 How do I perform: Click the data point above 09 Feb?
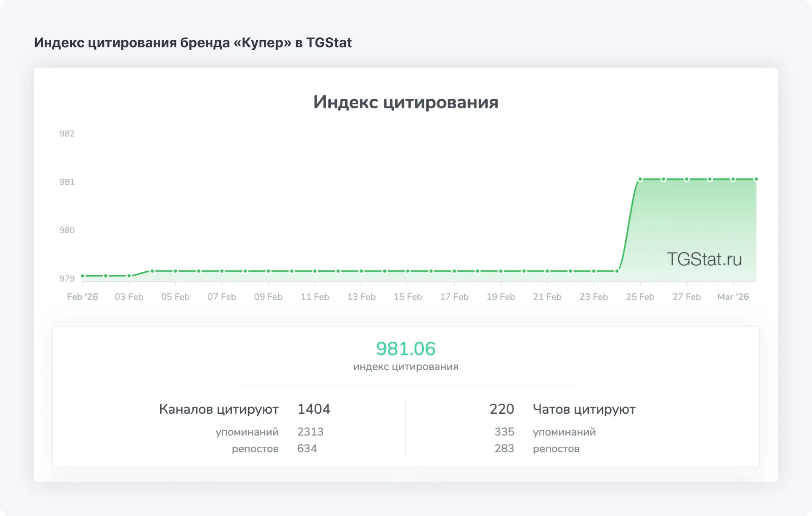(x=268, y=271)
